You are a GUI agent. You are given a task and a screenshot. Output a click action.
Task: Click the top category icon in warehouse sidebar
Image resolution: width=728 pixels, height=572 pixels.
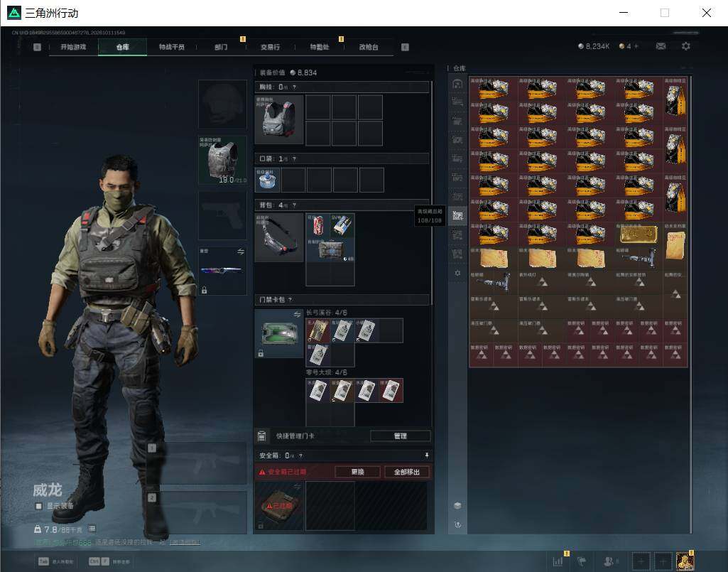pos(457,84)
